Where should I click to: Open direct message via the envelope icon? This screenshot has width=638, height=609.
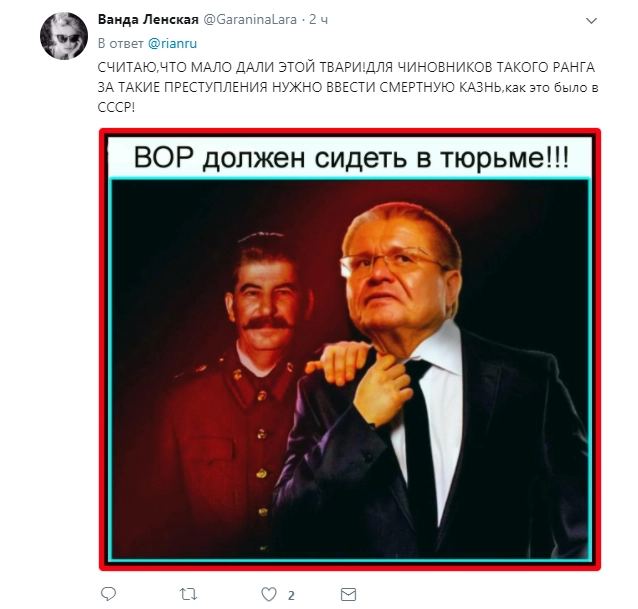pos(350,594)
